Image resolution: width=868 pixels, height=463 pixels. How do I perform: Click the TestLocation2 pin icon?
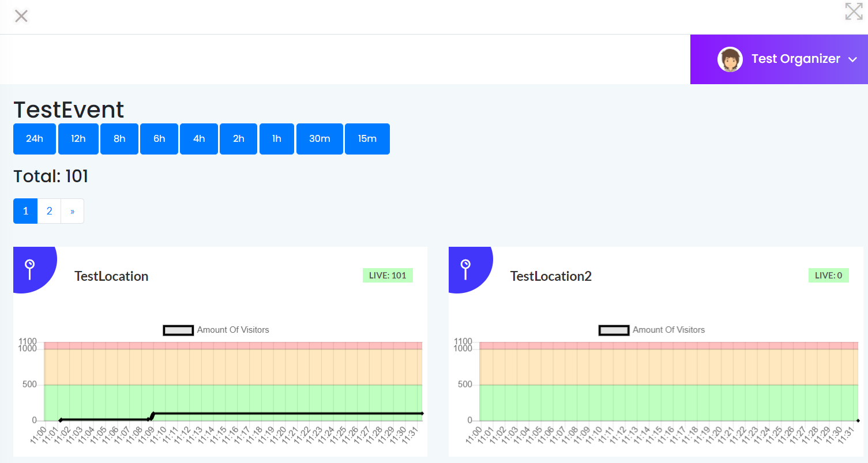[x=465, y=269]
